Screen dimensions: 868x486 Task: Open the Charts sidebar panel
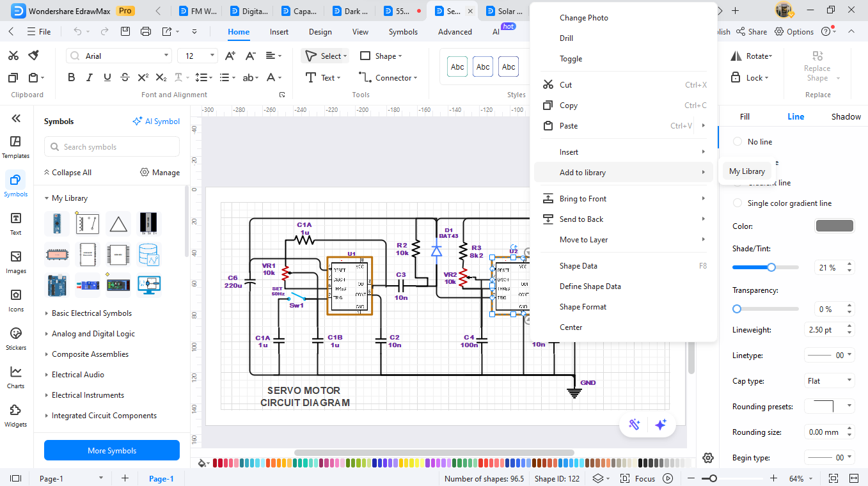16,377
